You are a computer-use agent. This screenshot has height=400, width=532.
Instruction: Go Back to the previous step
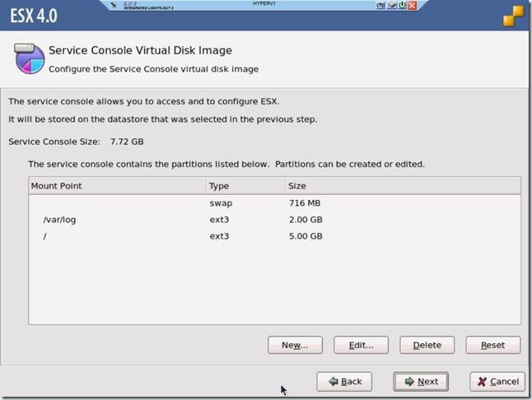[x=344, y=381]
